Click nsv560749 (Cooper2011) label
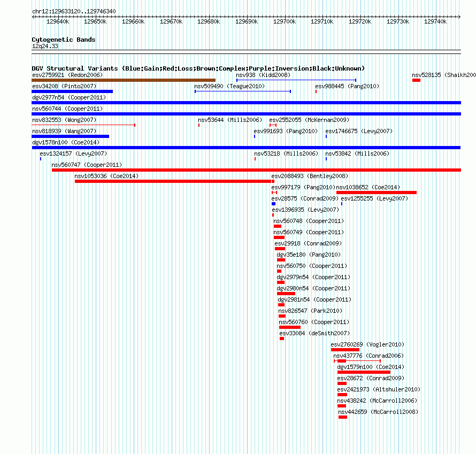The width and height of the screenshot is (476, 454). pyautogui.click(x=309, y=232)
